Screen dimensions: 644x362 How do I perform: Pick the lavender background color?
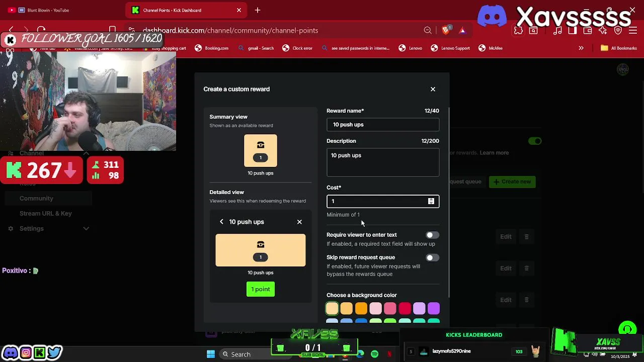pyautogui.click(x=419, y=308)
